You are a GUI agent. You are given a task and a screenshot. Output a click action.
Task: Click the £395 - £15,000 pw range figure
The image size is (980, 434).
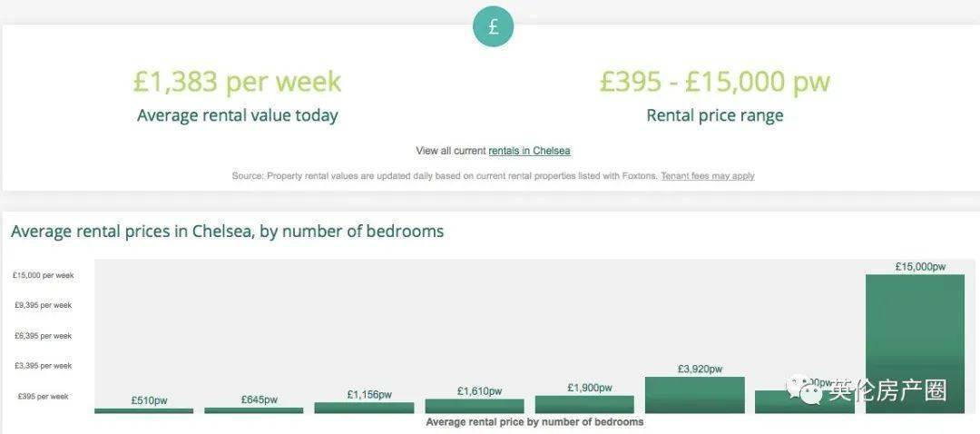coord(715,82)
